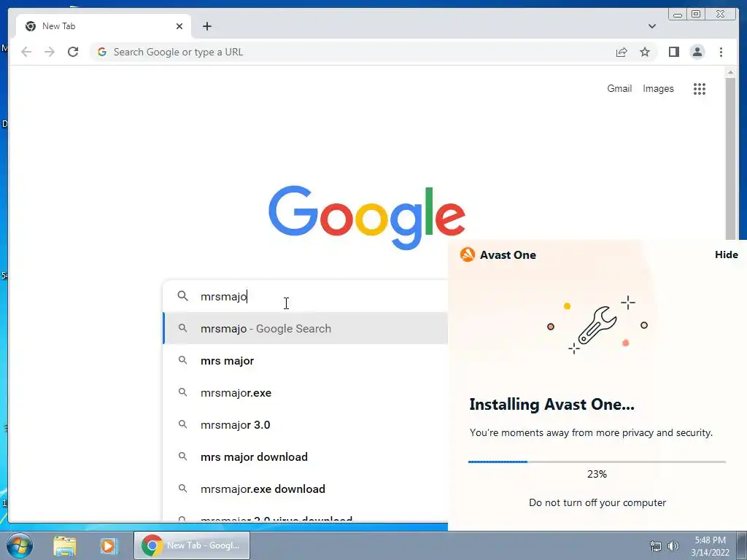This screenshot has width=747, height=560.
Task: Click the Avast One logo icon
Action: tap(468, 254)
